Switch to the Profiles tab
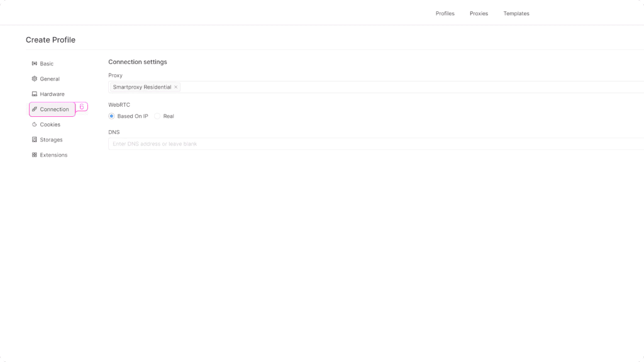Image resolution: width=644 pixels, height=362 pixels. (x=445, y=13)
